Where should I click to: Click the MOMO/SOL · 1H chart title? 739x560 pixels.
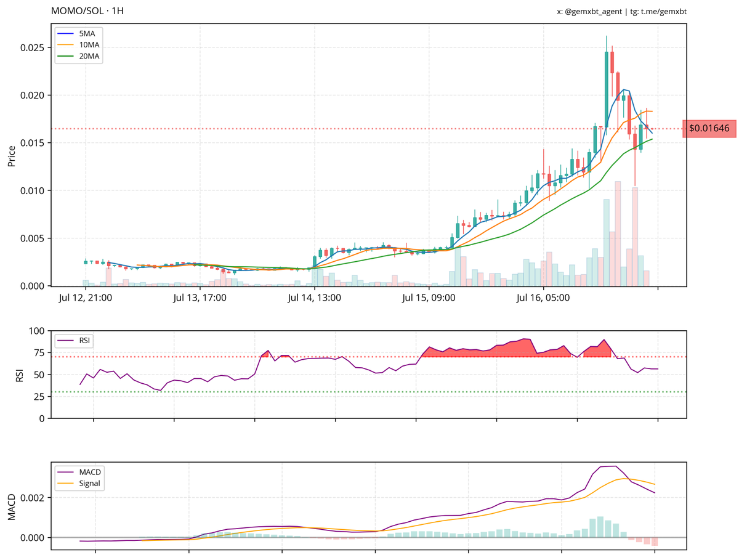(87, 12)
